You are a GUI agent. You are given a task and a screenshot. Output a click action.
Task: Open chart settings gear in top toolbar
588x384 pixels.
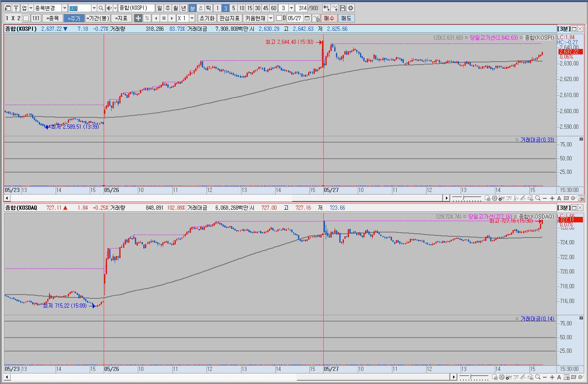[351, 8]
